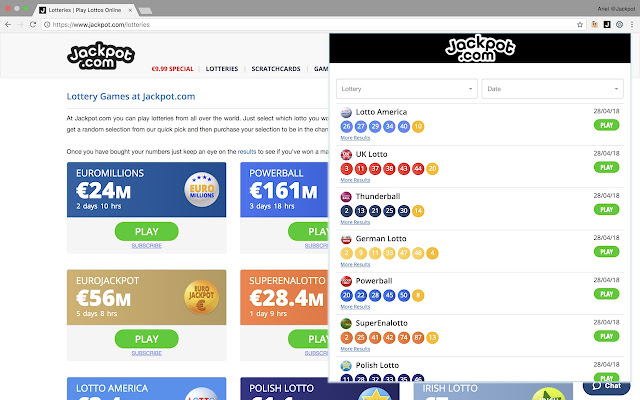
Task: Click the browser forward arrow
Action: [x=20, y=24]
